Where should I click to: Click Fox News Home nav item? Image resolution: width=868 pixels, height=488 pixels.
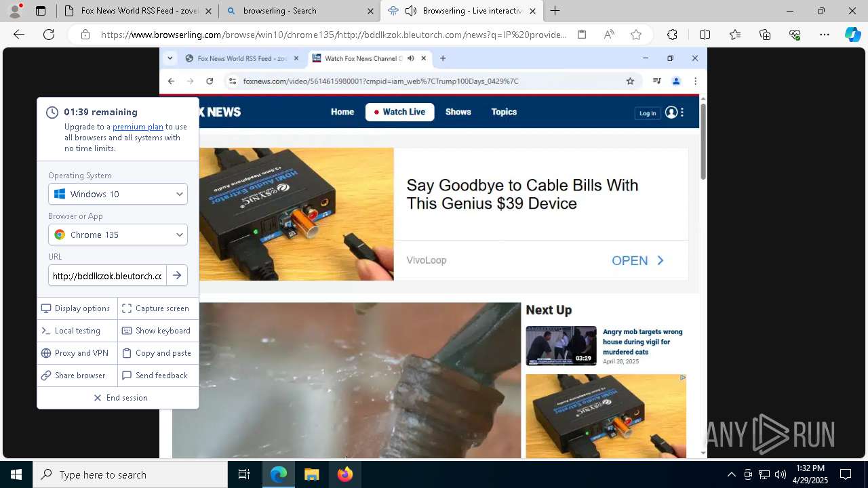342,112
